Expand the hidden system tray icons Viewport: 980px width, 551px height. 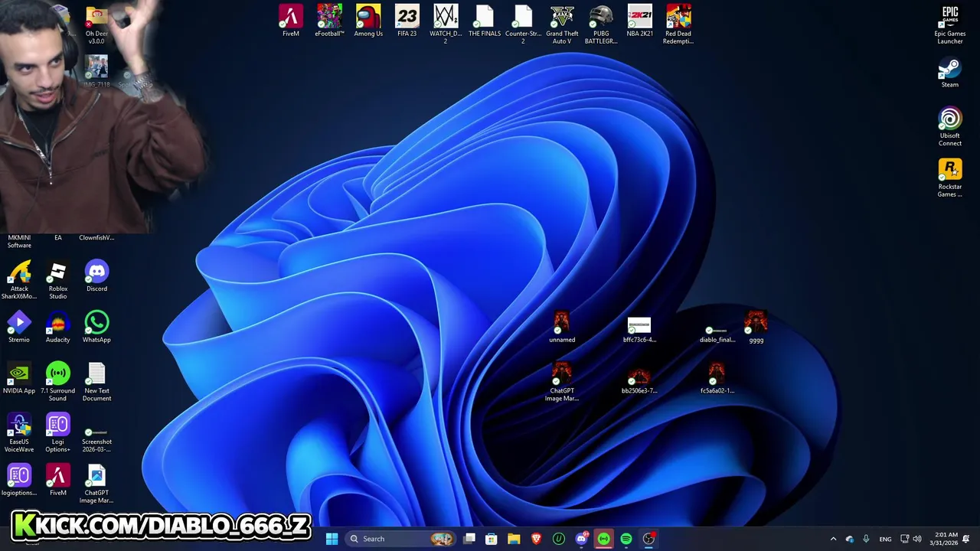[x=833, y=539]
